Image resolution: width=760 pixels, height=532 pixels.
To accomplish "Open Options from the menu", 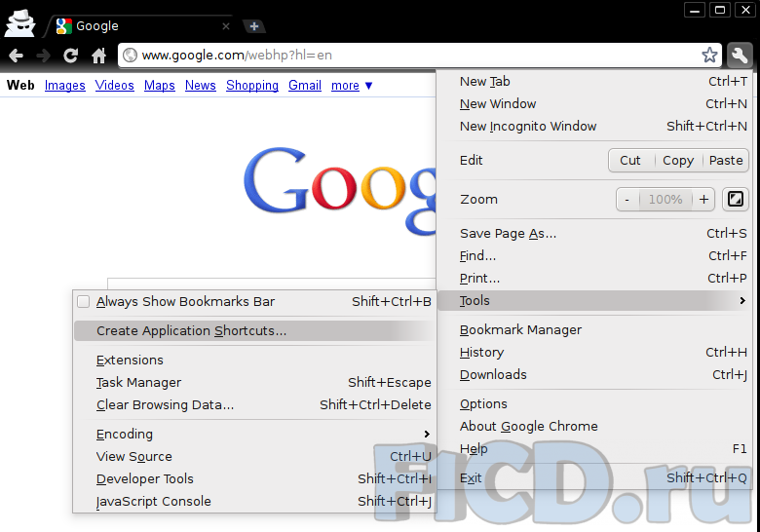I will 596,404.
